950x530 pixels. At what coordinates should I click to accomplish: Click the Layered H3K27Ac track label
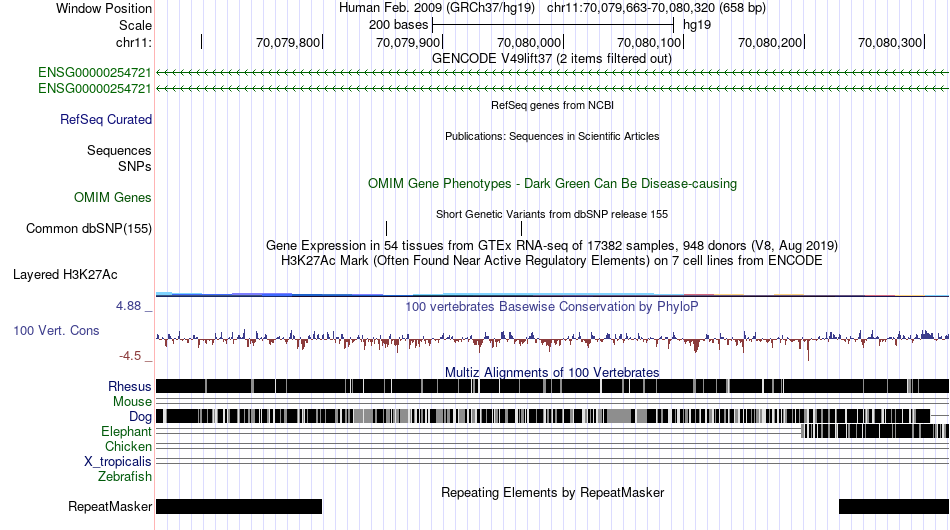65,274
